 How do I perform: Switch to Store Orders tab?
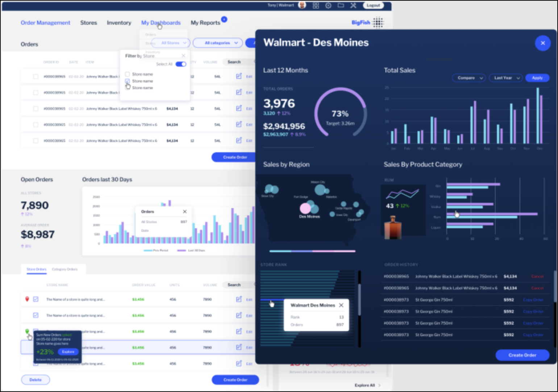pos(36,269)
